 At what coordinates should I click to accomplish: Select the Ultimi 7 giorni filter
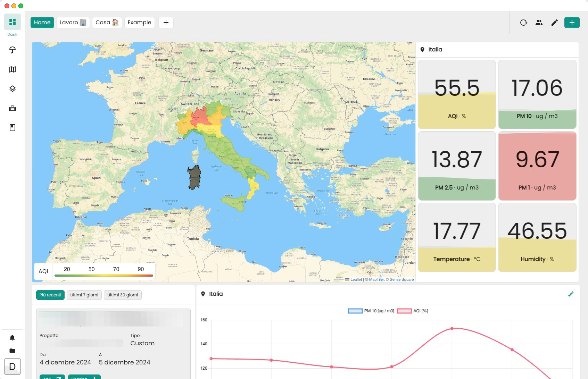click(84, 295)
